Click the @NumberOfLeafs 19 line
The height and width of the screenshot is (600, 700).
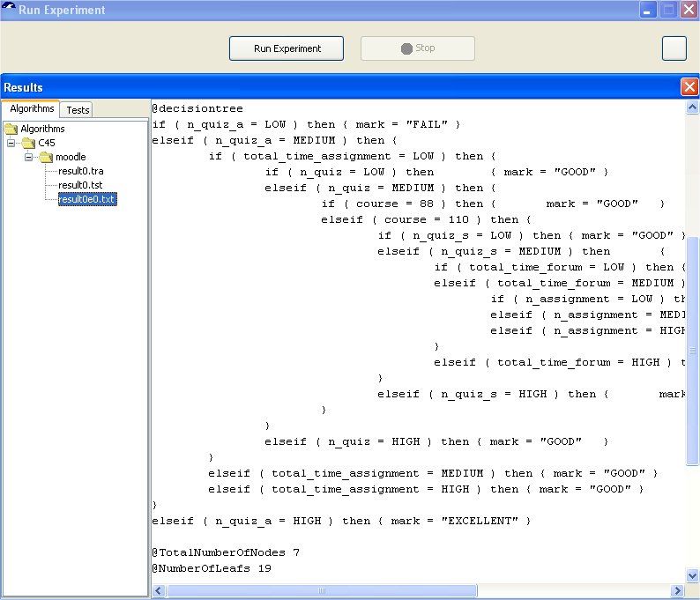pos(212,568)
